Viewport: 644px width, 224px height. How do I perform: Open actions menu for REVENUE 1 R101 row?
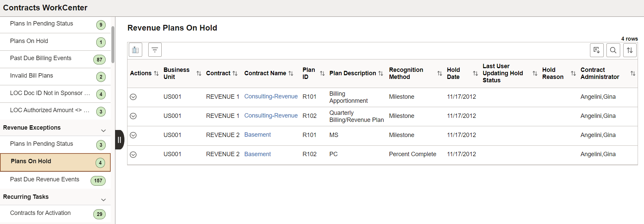(x=133, y=97)
